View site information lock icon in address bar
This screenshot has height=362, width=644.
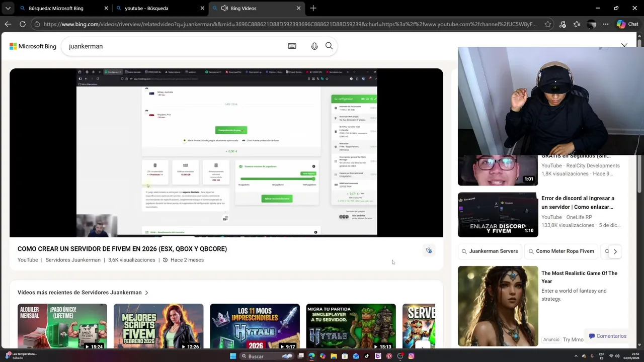click(x=37, y=24)
